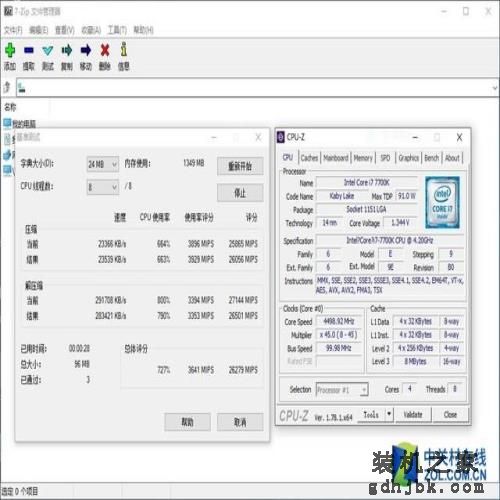
Task: Open the Edit (编辑) menu in 7-Zip
Action: 39,30
